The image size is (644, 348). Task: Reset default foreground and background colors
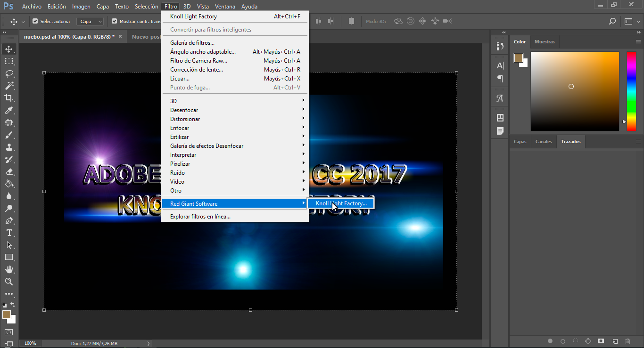tap(4, 305)
